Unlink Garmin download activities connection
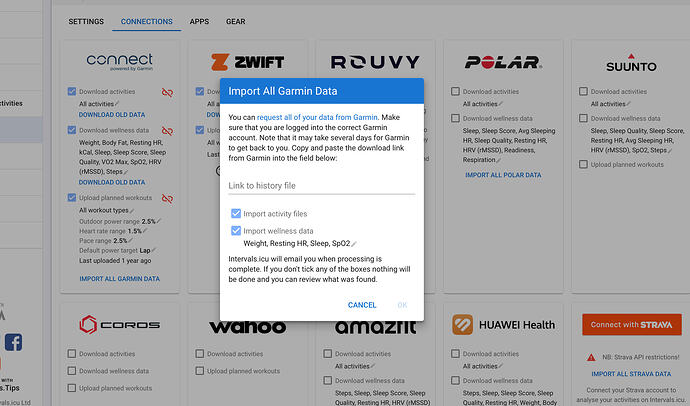This screenshot has width=690, height=406. 167,92
